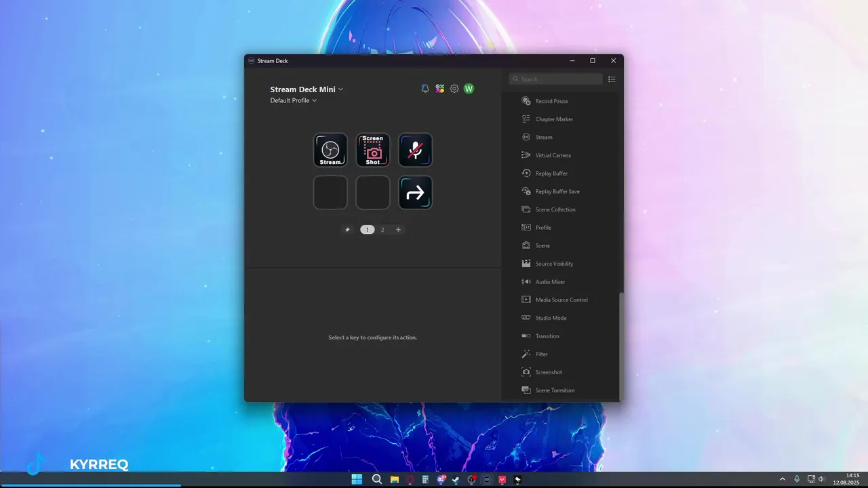Select the empty key below the Stream key

(330, 192)
